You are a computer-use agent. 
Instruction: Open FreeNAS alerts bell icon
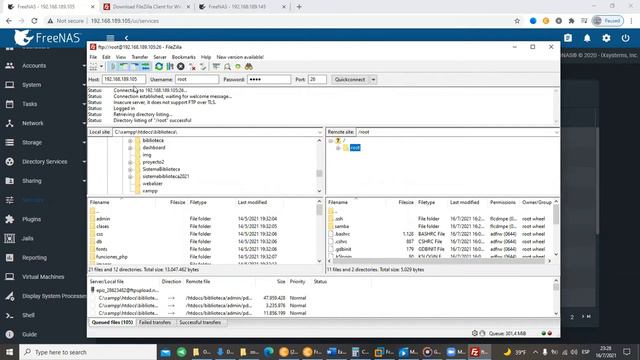coord(587,38)
